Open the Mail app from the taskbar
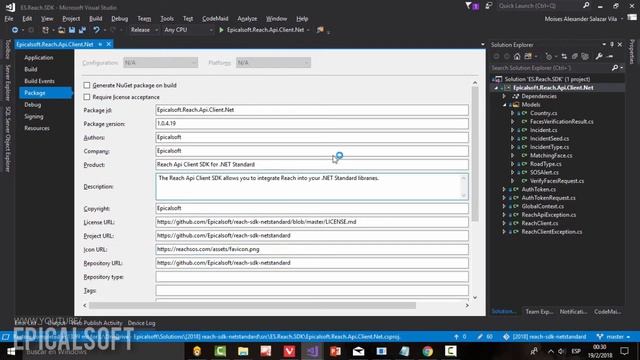 [358, 351]
